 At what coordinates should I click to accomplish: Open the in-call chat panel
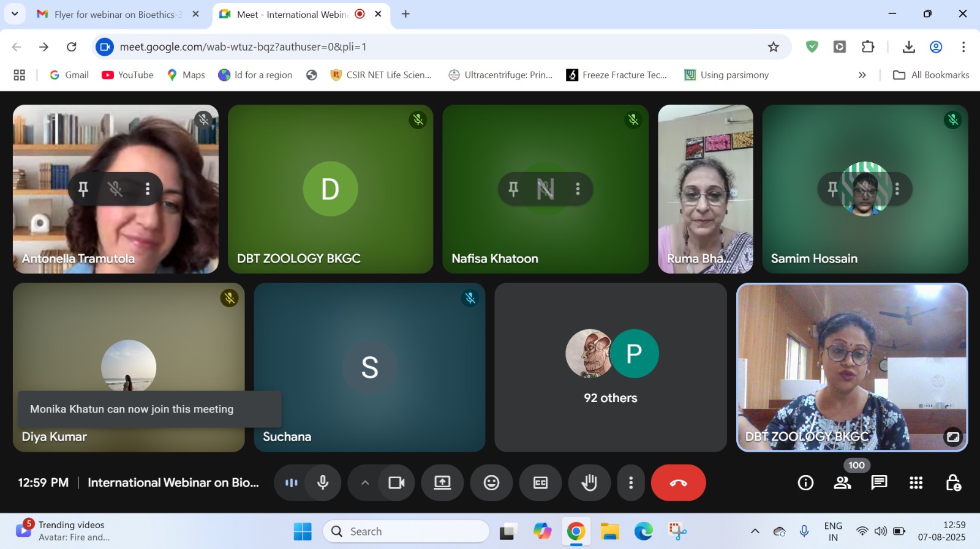(879, 483)
